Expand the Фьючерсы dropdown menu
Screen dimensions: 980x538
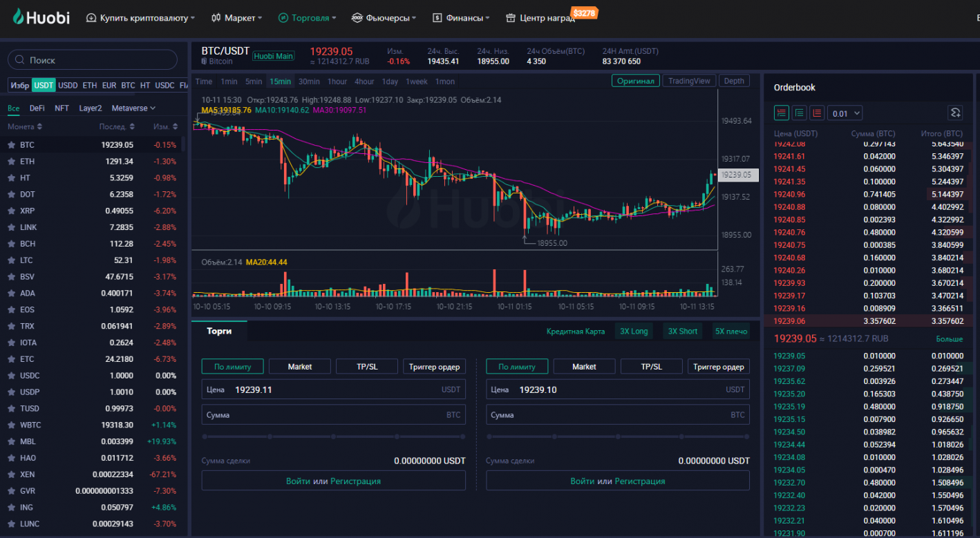(384, 18)
